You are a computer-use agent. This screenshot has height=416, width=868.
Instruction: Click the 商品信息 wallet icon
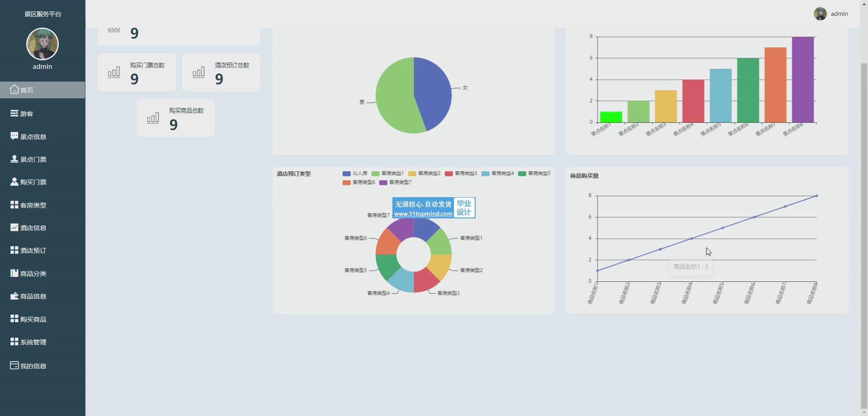pos(14,296)
